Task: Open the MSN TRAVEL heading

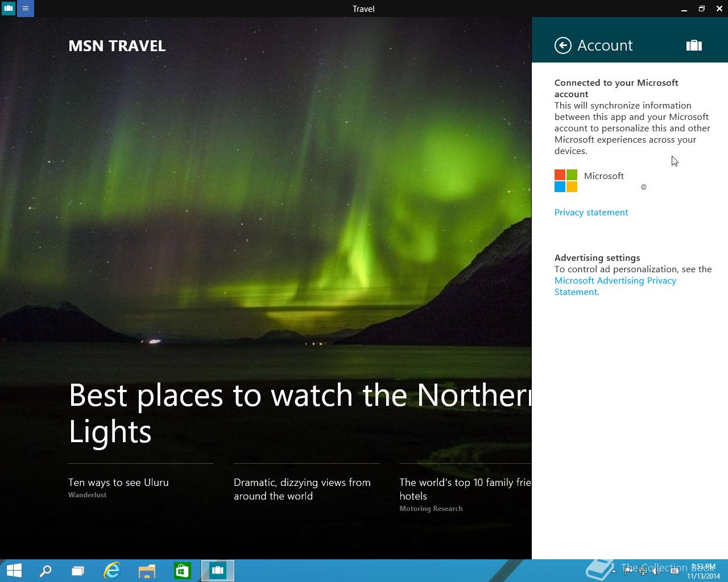Action: pyautogui.click(x=117, y=46)
